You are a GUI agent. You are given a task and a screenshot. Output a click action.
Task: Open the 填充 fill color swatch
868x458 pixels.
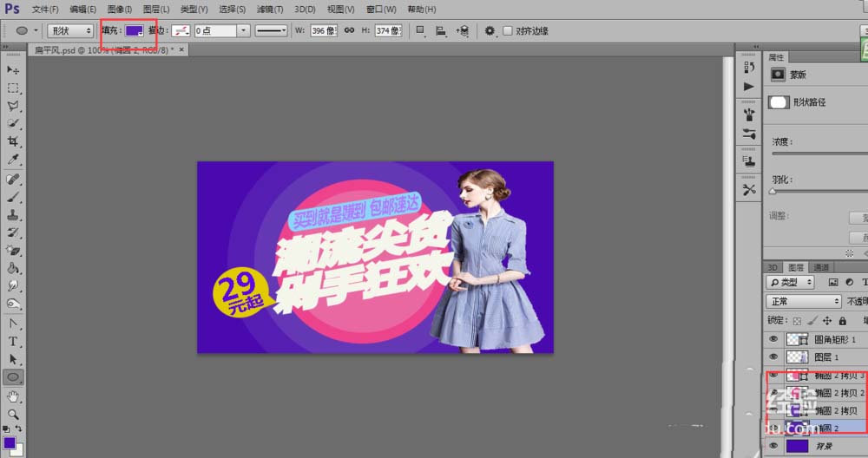tap(134, 31)
